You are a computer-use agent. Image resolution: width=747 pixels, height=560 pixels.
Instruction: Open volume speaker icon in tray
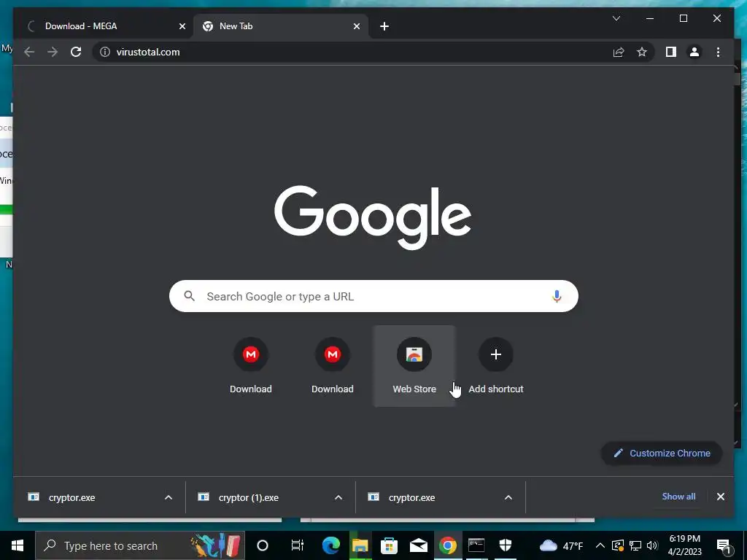tap(652, 545)
